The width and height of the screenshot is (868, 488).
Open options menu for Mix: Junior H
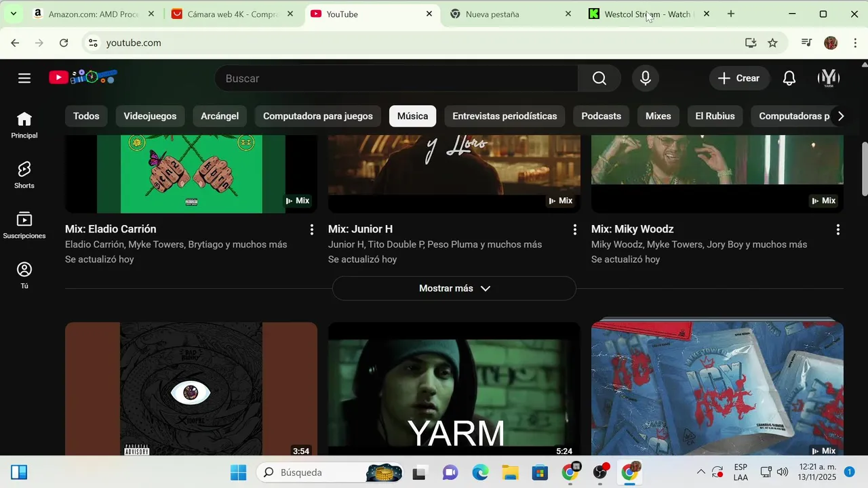575,230
